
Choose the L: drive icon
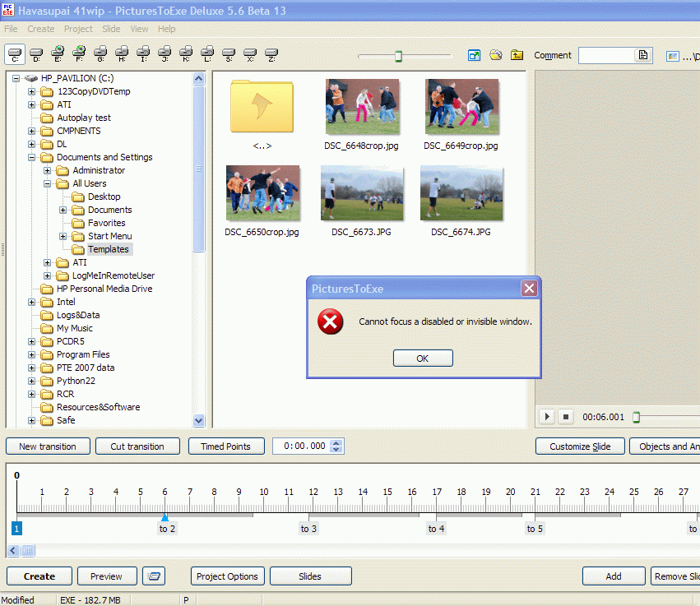pyautogui.click(x=207, y=54)
